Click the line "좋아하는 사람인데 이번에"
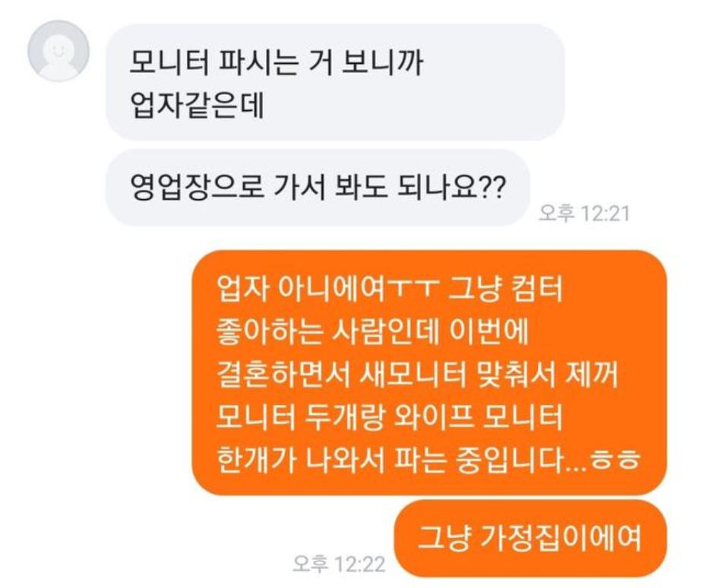 (372, 331)
